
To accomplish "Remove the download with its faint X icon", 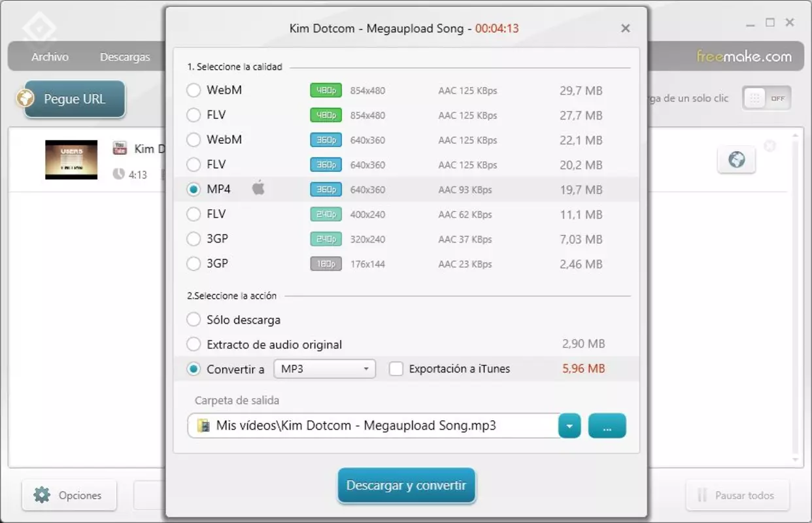I will coord(770,146).
